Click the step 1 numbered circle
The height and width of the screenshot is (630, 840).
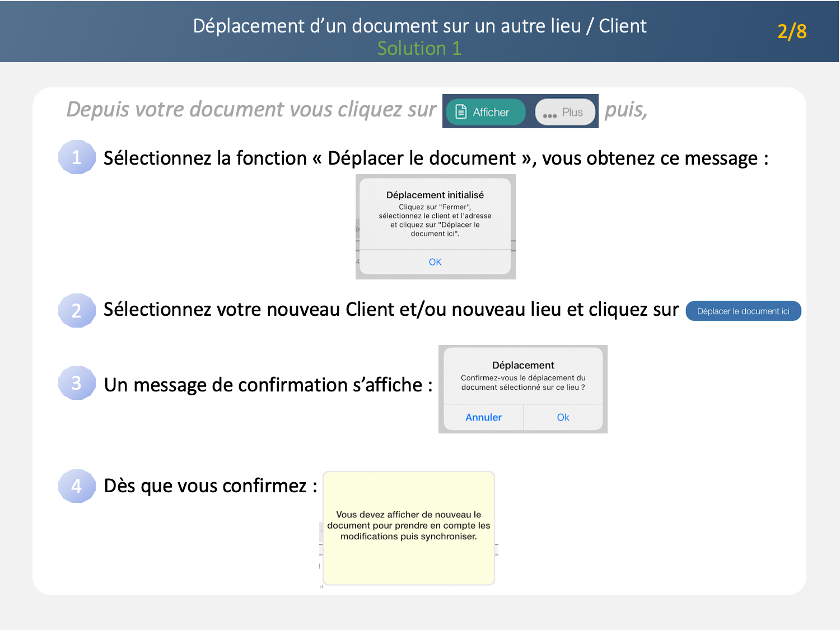pos(77,157)
